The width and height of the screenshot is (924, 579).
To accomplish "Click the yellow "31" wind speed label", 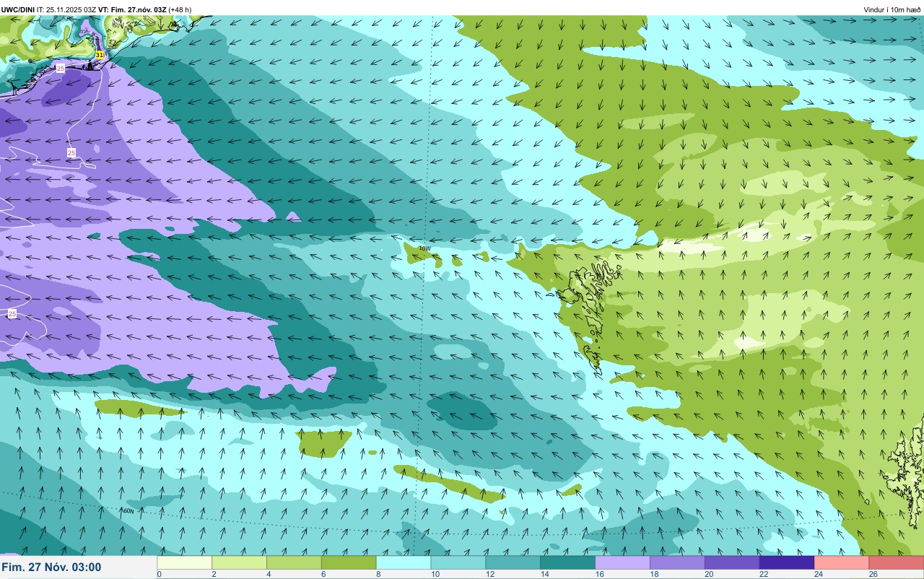I will [x=100, y=55].
